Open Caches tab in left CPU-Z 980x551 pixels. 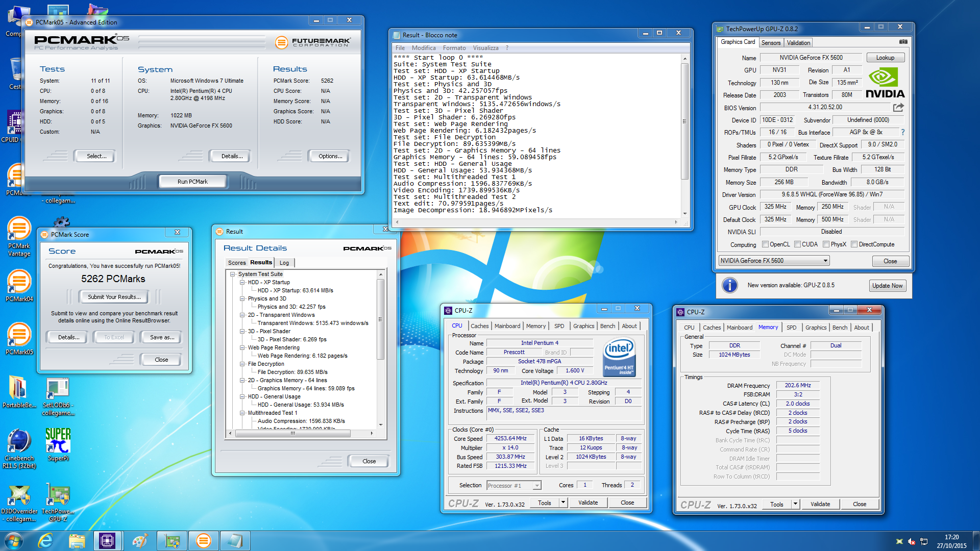pos(479,326)
